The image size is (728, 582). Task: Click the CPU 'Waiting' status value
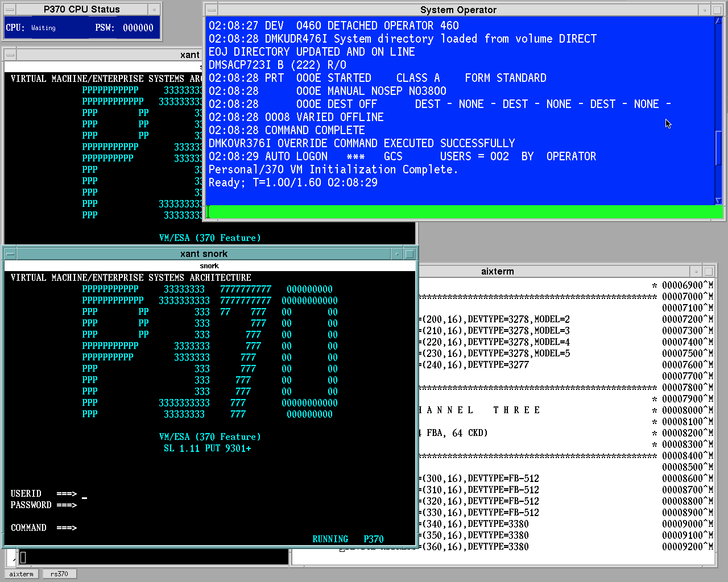(43, 28)
